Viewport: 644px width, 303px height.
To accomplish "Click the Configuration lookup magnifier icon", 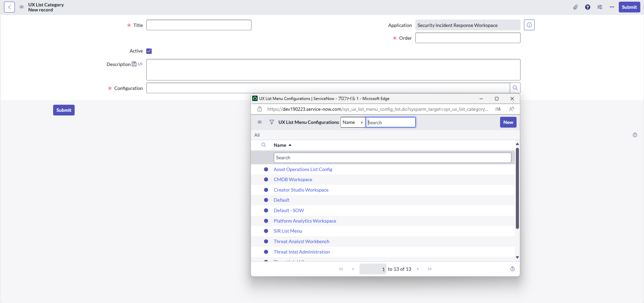I will 515,88.
